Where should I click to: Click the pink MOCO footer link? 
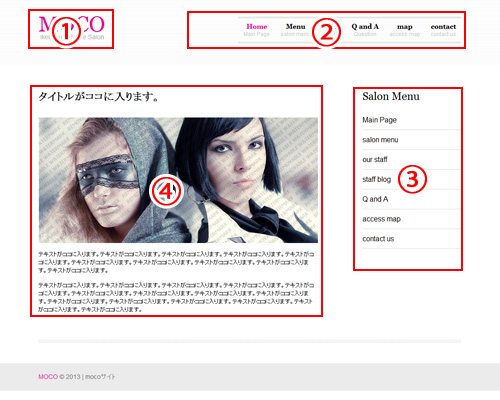coord(48,377)
